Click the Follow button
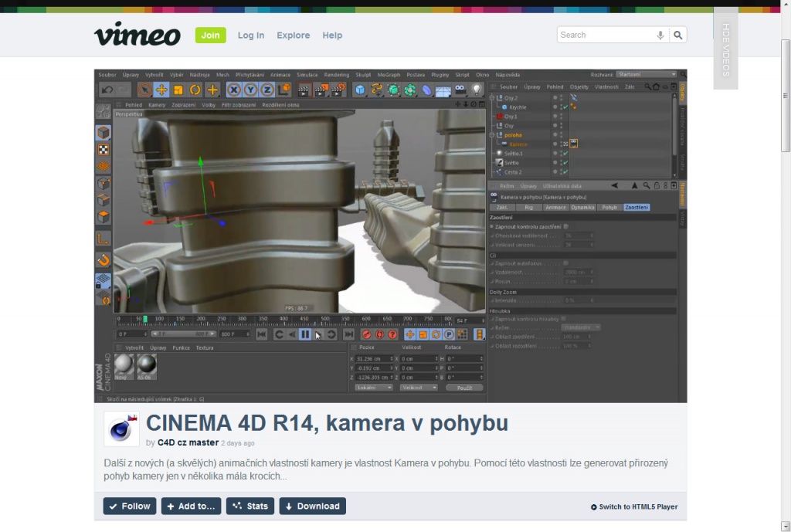 pos(130,507)
